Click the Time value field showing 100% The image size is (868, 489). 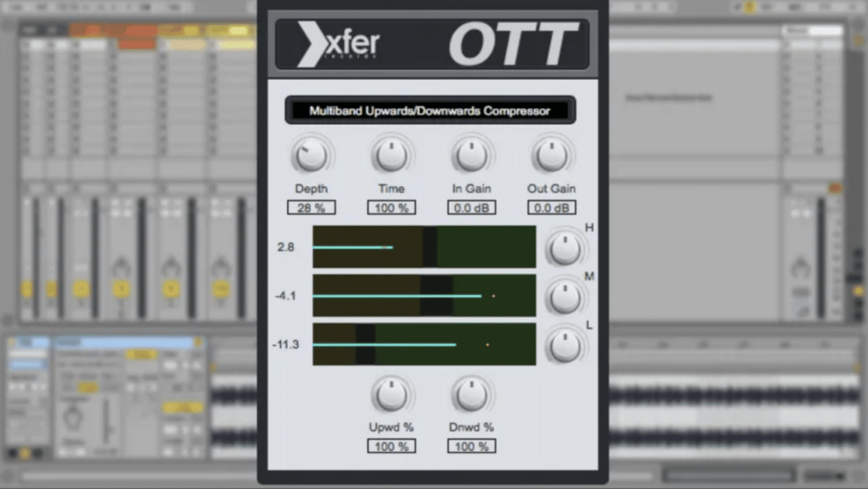coord(392,207)
